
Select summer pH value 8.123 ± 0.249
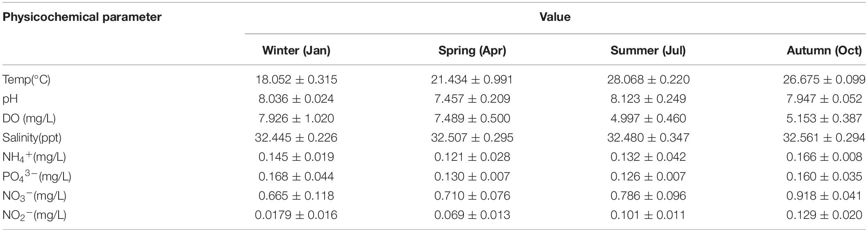click(648, 99)
